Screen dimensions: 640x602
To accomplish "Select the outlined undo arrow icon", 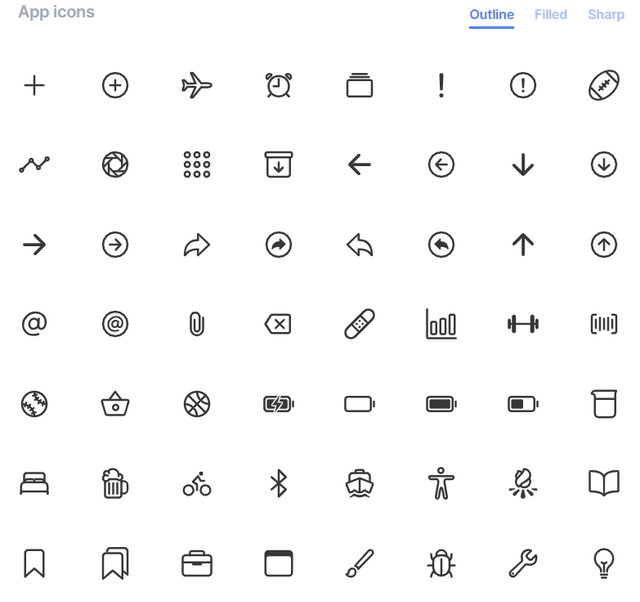I will coord(360,245).
